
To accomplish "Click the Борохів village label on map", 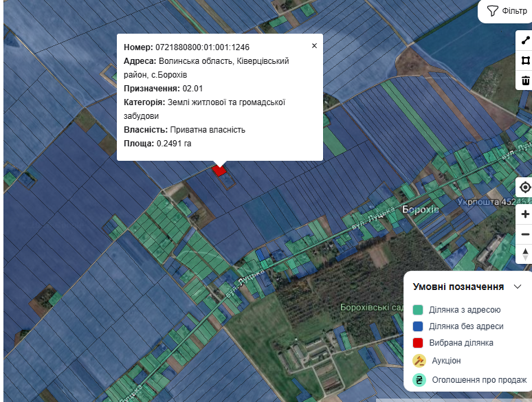I will 420,209.
